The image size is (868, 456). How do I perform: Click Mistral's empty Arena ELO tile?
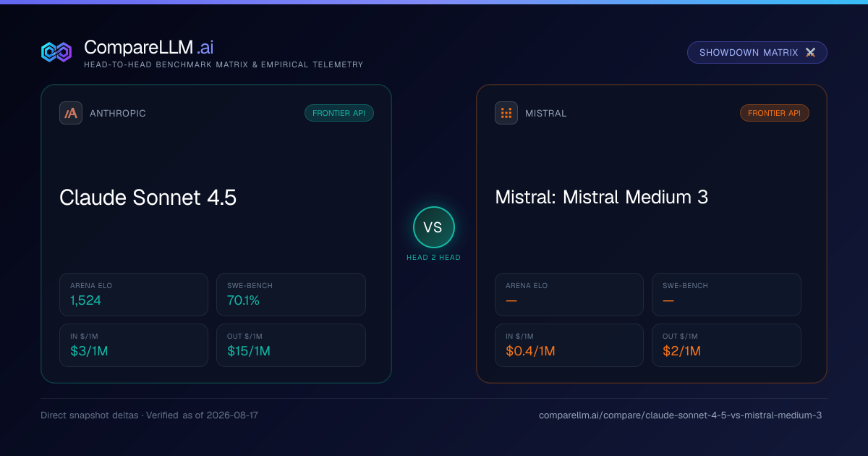569,295
